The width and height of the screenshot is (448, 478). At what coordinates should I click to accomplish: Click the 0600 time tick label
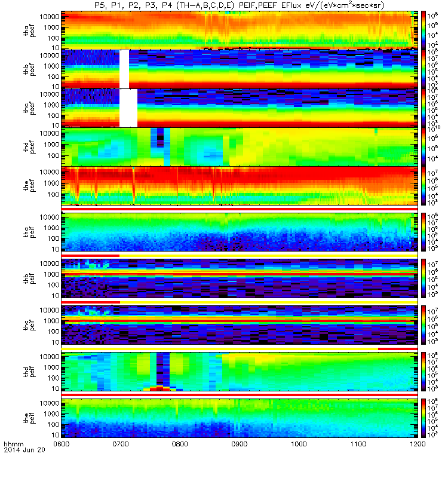62,444
